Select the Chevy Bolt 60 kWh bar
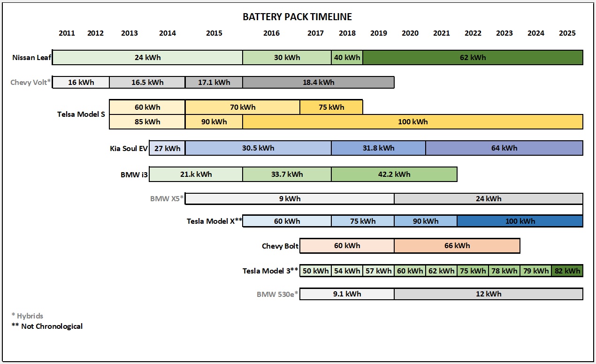 pos(347,245)
